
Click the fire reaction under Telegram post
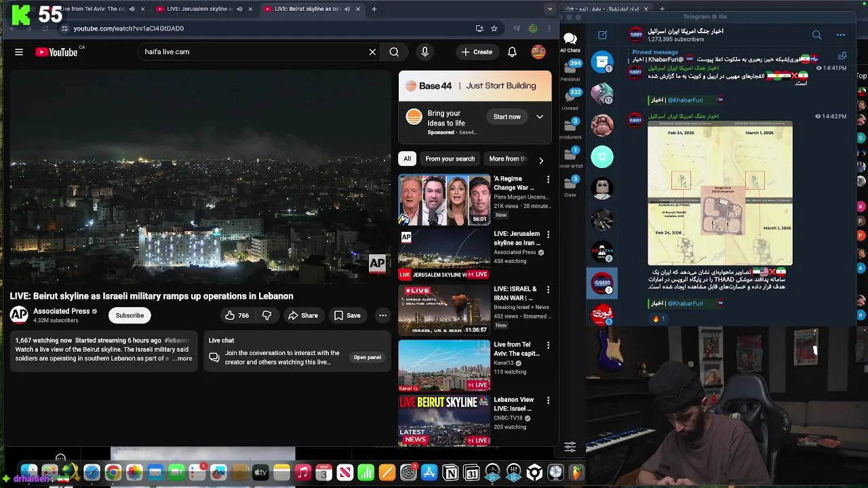pos(659,319)
